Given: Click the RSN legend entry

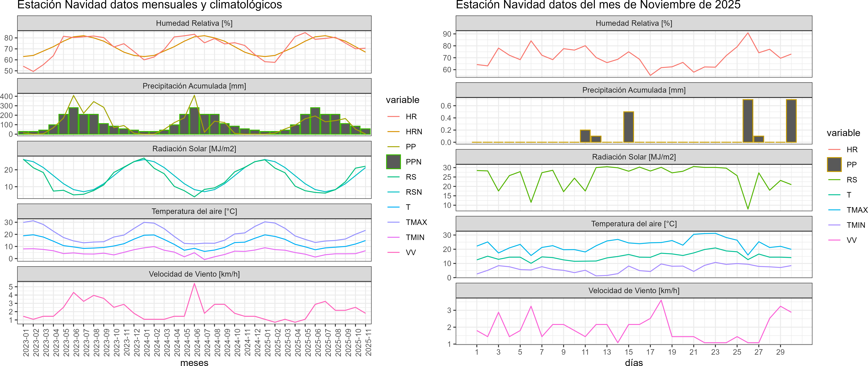Looking at the screenshot, I should [413, 192].
